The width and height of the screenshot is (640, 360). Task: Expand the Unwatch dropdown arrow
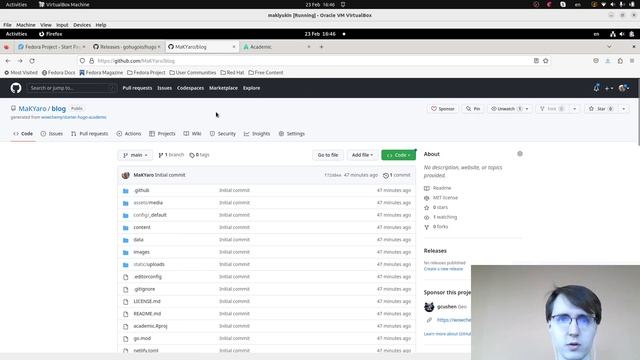(x=527, y=109)
